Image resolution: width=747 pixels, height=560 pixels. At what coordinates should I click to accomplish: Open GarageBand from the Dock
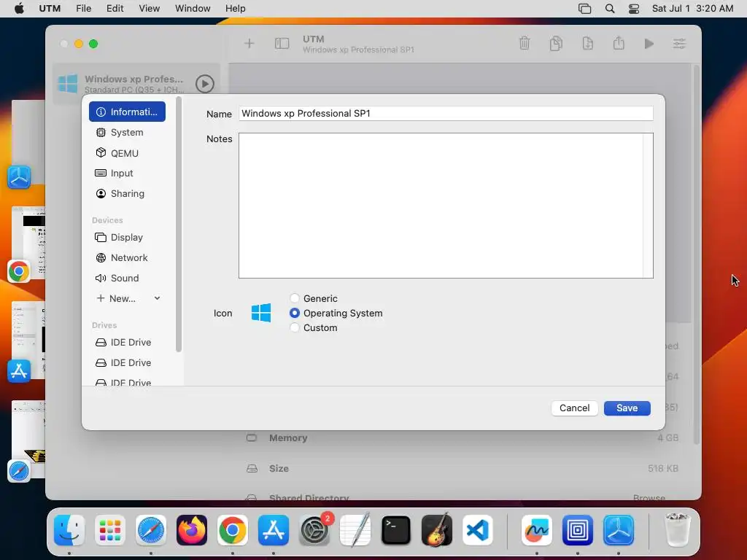point(437,530)
